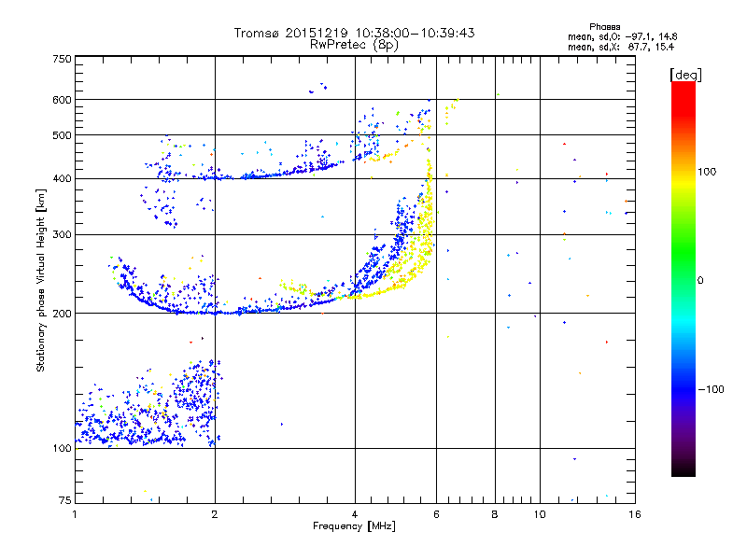Click the x-axis tick label '8'
747x560 pixels.
[495, 514]
